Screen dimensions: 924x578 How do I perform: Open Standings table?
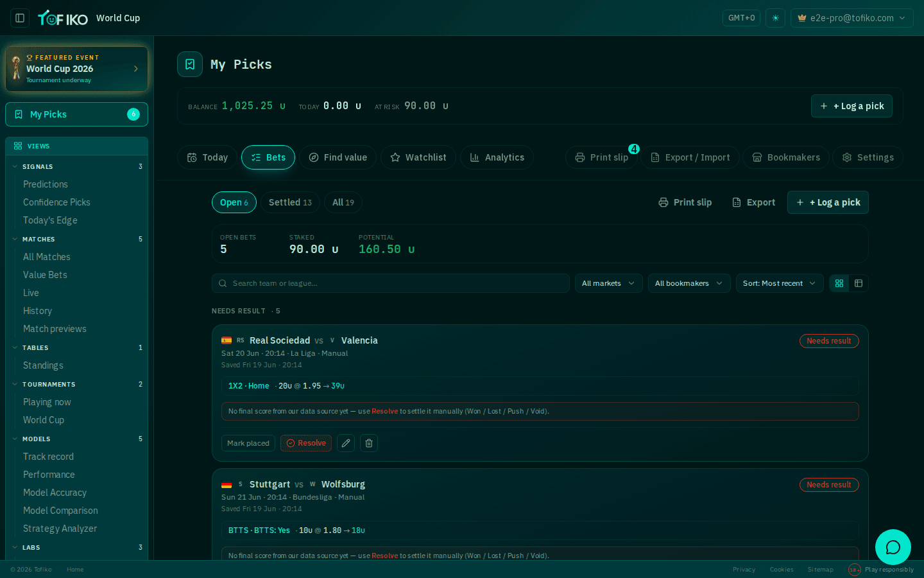43,365
